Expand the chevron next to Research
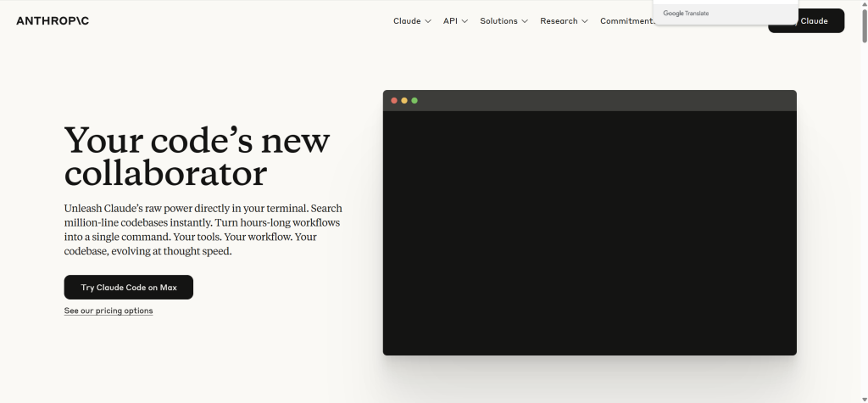 585,21
